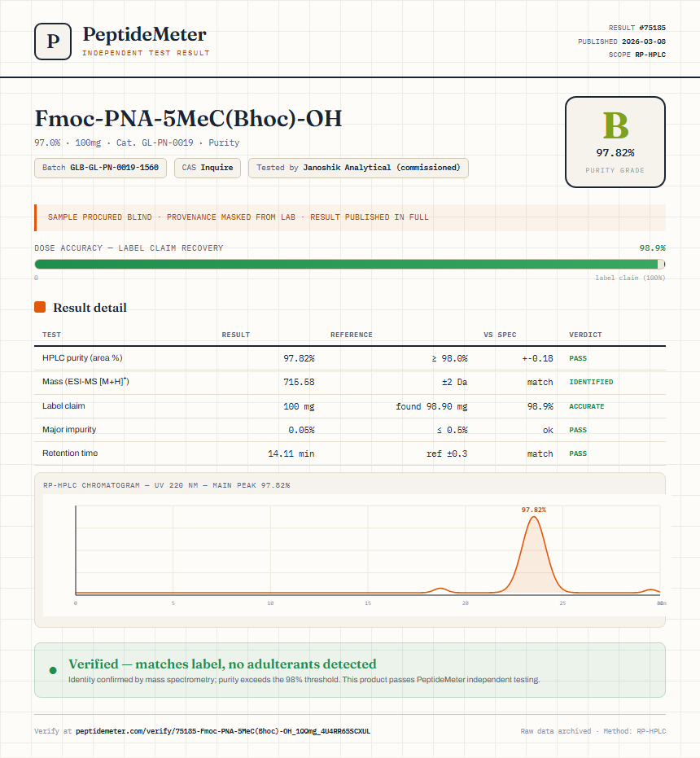Open the B purity grade badge

coord(615,142)
